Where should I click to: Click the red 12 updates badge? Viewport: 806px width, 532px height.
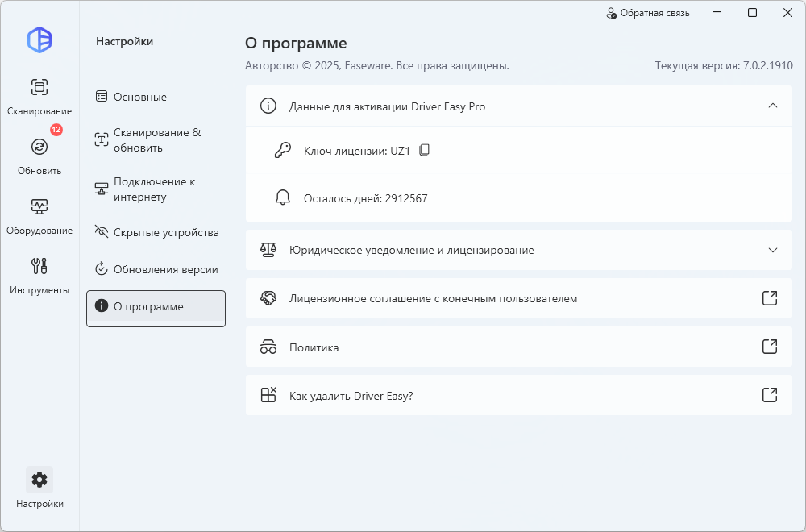coord(56,130)
